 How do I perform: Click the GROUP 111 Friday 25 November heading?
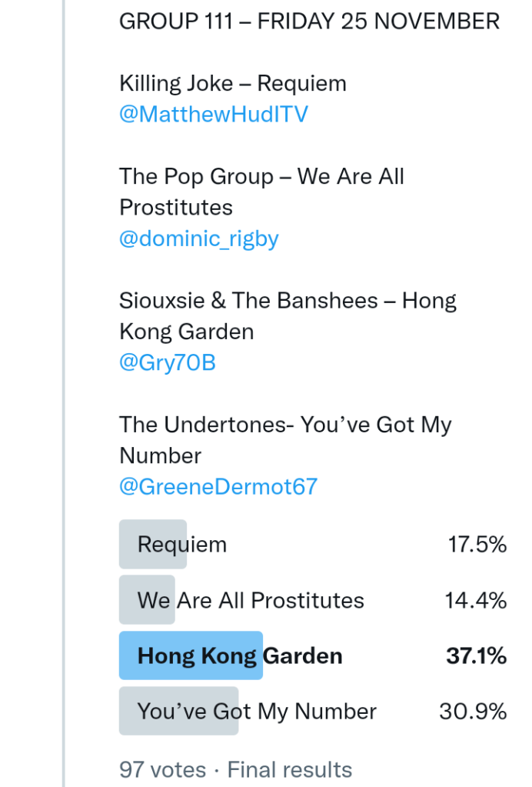(309, 22)
